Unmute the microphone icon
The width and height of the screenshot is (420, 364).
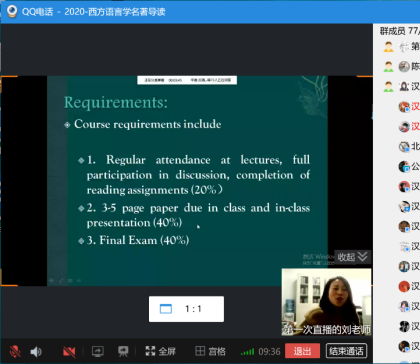15,351
